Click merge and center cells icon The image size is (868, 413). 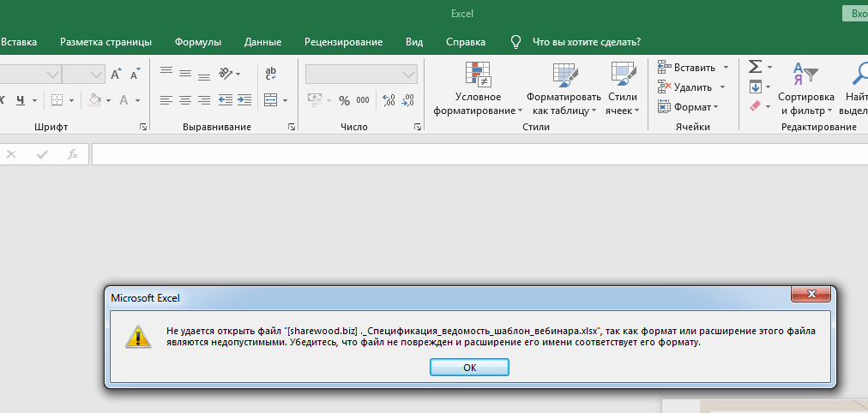coord(271,100)
